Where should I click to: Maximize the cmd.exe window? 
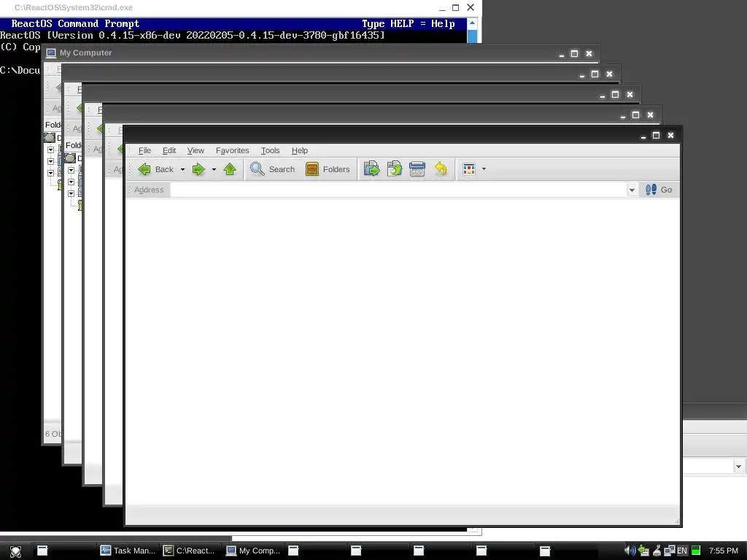point(455,7)
